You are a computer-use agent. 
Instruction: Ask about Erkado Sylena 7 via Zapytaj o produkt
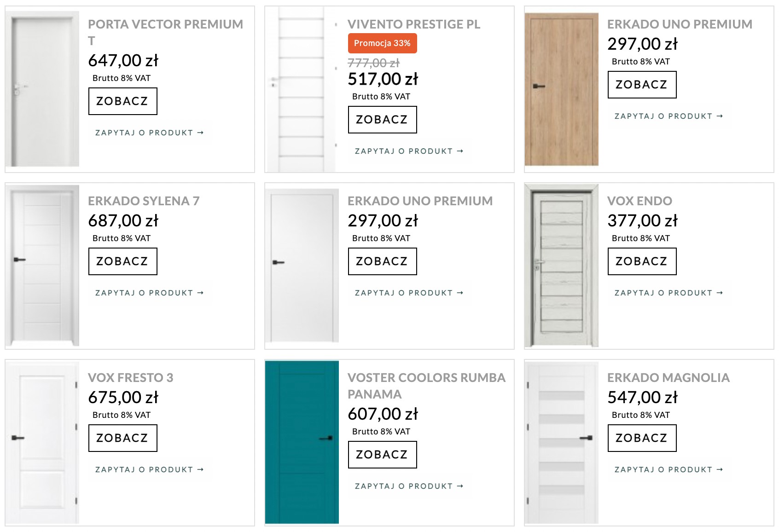click(x=150, y=293)
